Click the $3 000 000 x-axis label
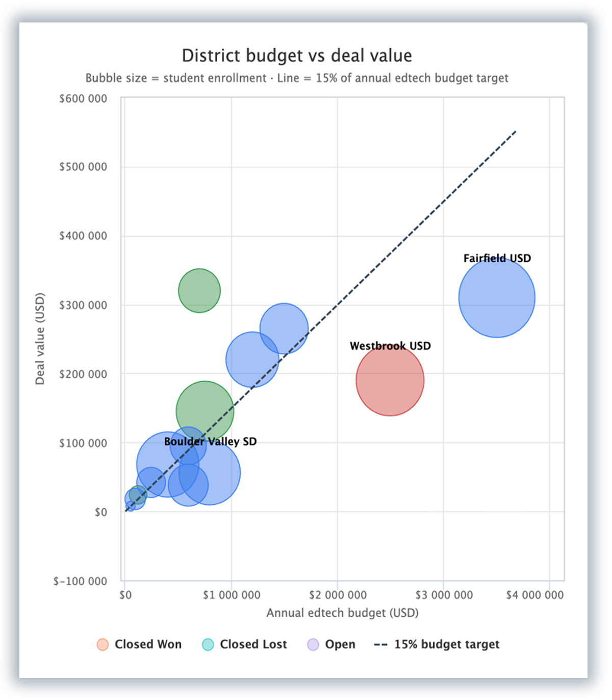Image resolution: width=612 pixels, height=700 pixels. click(444, 595)
